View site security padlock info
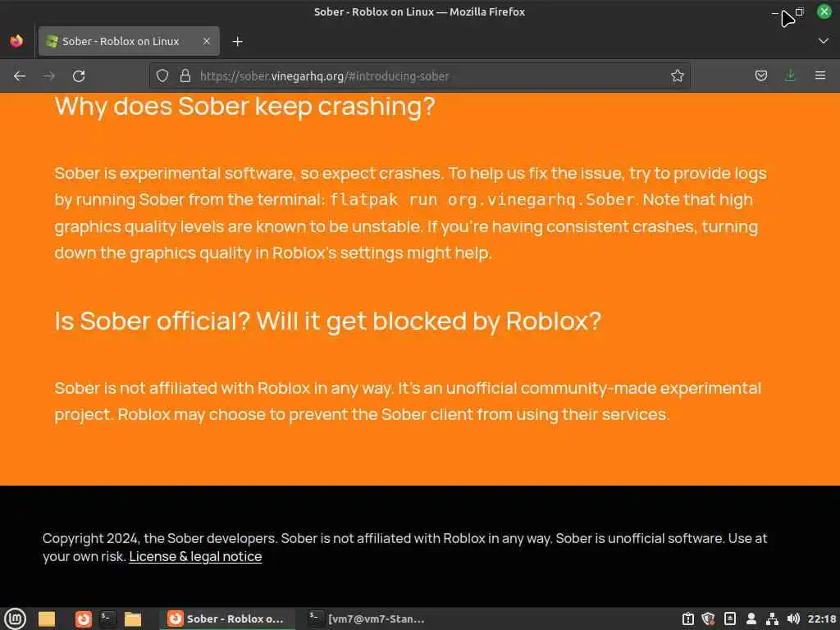The width and height of the screenshot is (840, 630). point(185,76)
